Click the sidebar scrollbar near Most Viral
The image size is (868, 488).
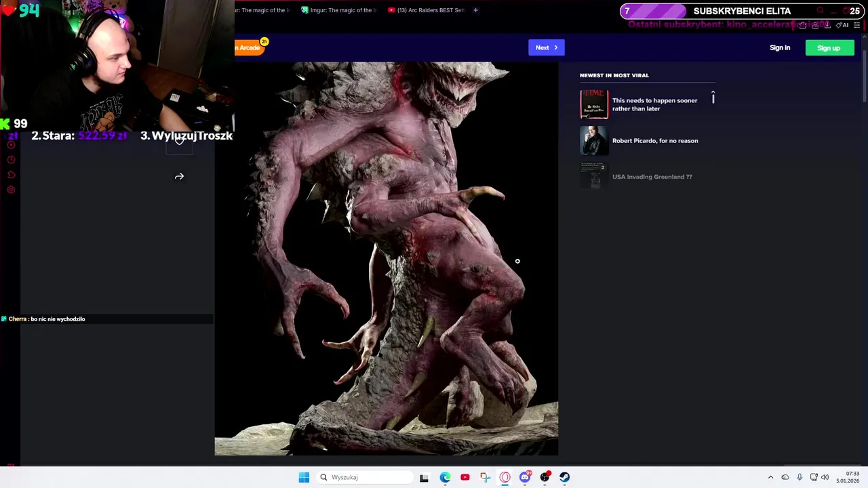pyautogui.click(x=713, y=98)
